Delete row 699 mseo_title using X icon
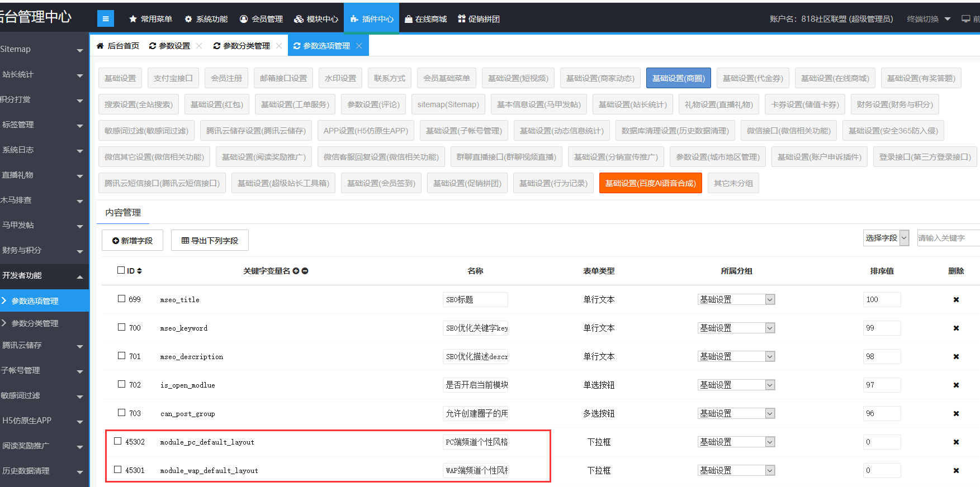Screen dimensions: 980x487 click(956, 300)
